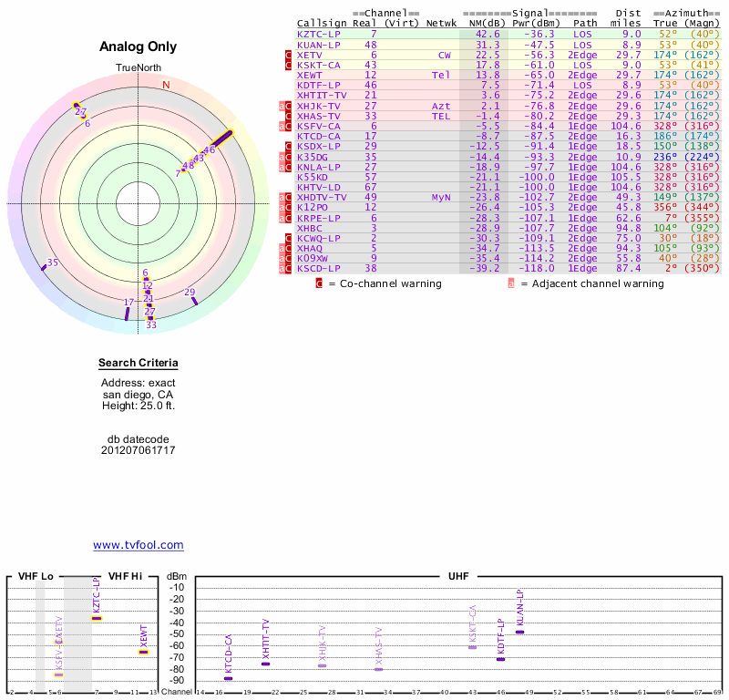729x700 pixels.
Task: Open the KZTC-LP callsign in the table
Action: point(318,34)
